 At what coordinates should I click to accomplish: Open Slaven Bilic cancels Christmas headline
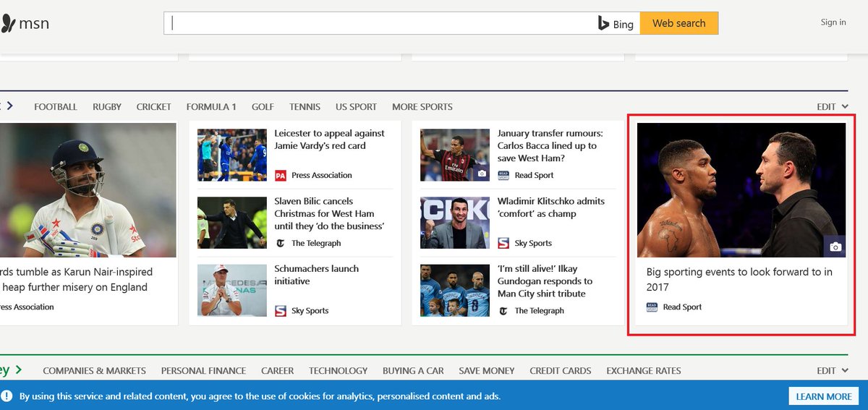coord(329,213)
